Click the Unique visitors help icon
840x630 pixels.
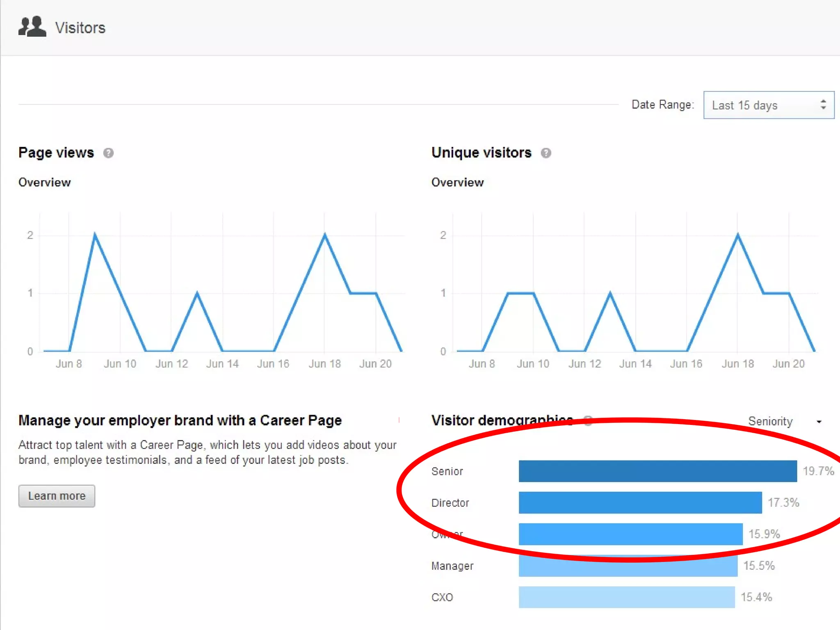(546, 153)
